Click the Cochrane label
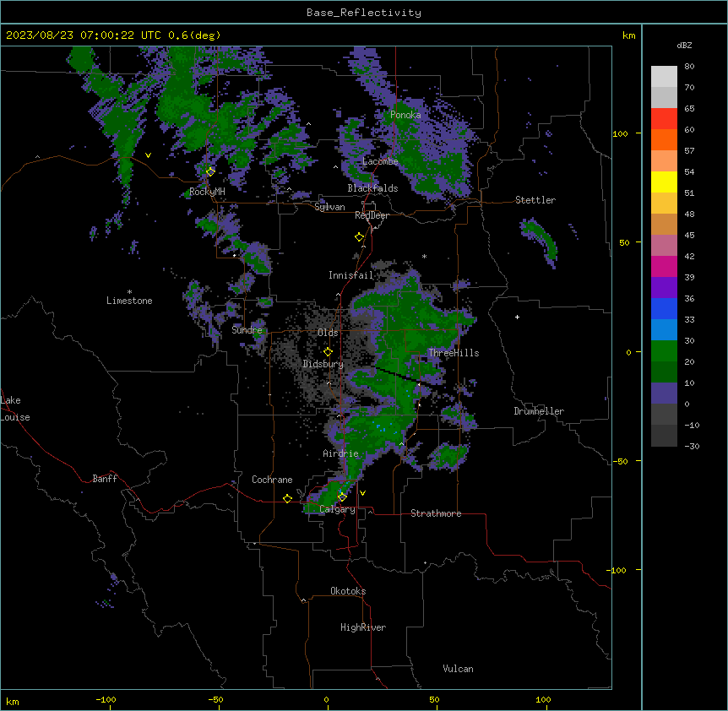Image resolution: width=728 pixels, height=711 pixels. [x=272, y=480]
